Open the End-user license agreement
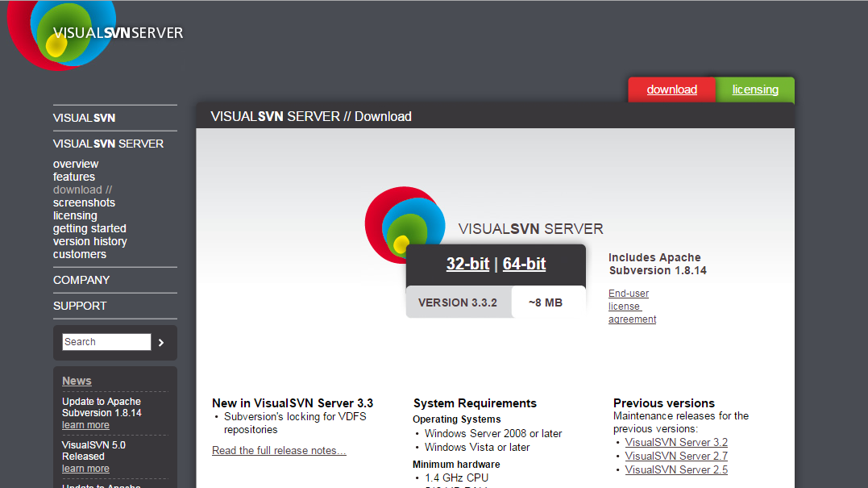868x488 pixels. pos(632,307)
